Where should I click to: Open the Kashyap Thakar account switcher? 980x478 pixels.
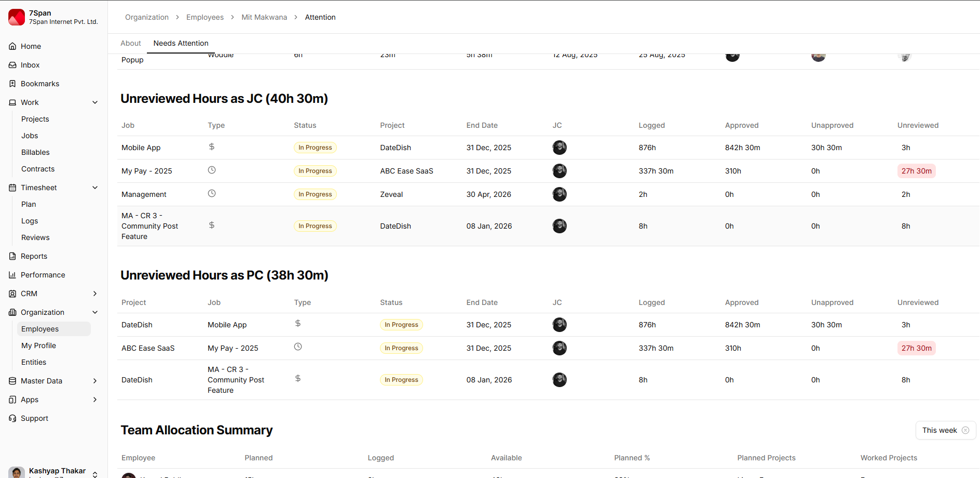[x=95, y=474]
